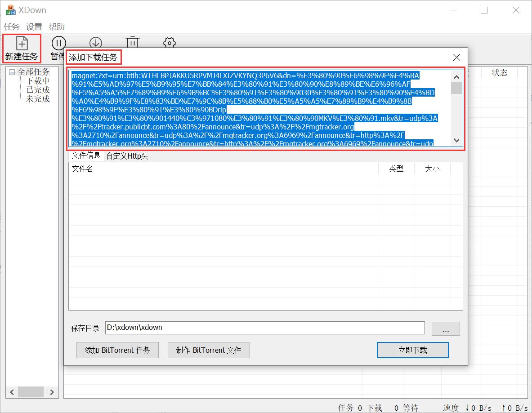Image resolution: width=532 pixels, height=413 pixels.
Task: Click the 类型 column header
Action: 396,169
